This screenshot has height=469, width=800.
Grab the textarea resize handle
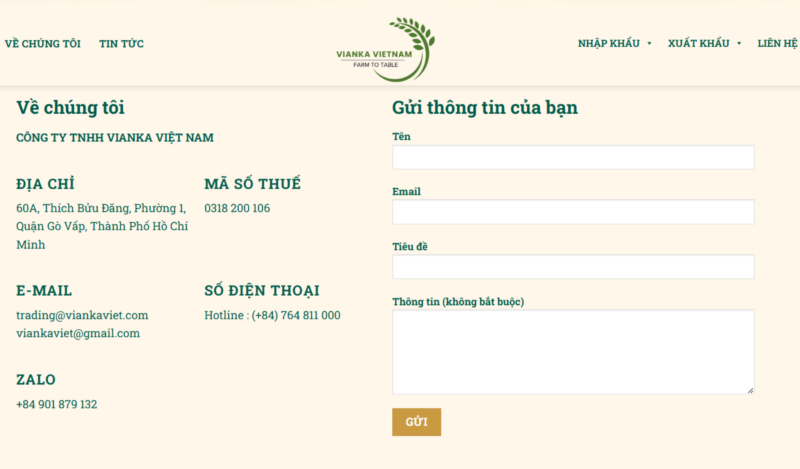click(750, 390)
